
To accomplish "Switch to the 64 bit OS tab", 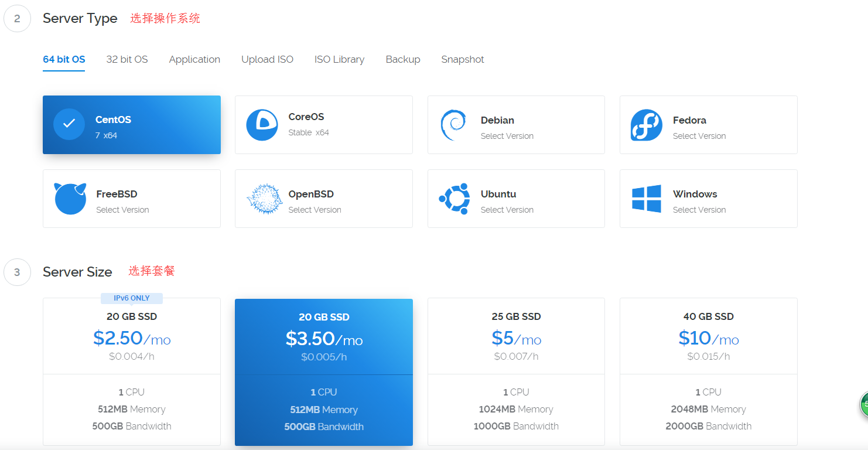I will coord(64,59).
